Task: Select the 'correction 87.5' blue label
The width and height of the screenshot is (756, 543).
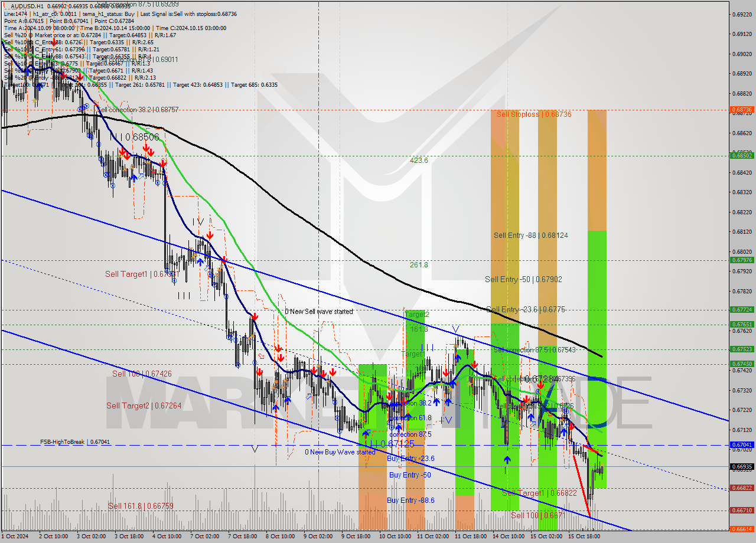Action: point(410,434)
